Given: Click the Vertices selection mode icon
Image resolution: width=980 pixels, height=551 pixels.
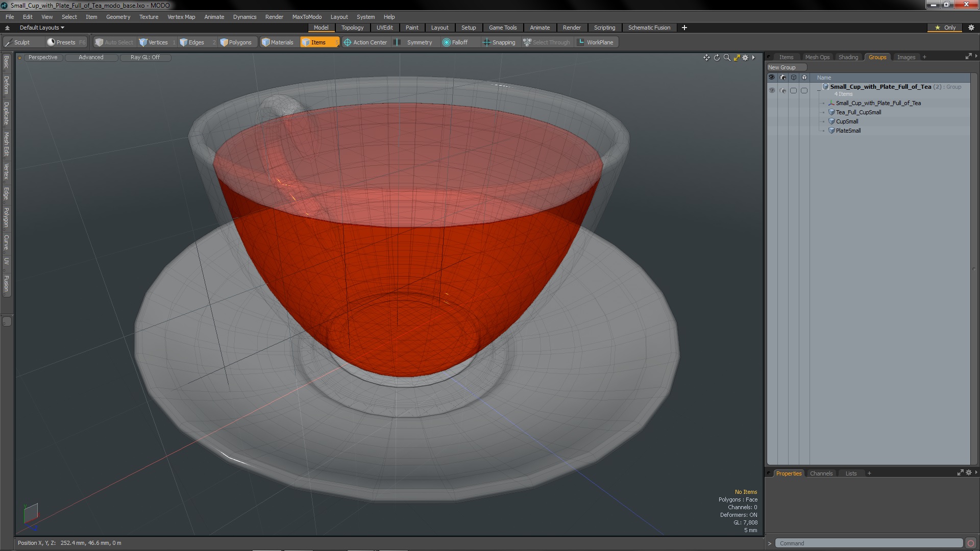Looking at the screenshot, I should click(x=143, y=42).
